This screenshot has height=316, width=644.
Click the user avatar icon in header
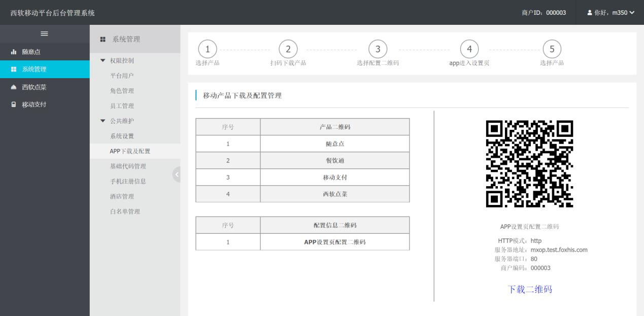[x=590, y=12]
